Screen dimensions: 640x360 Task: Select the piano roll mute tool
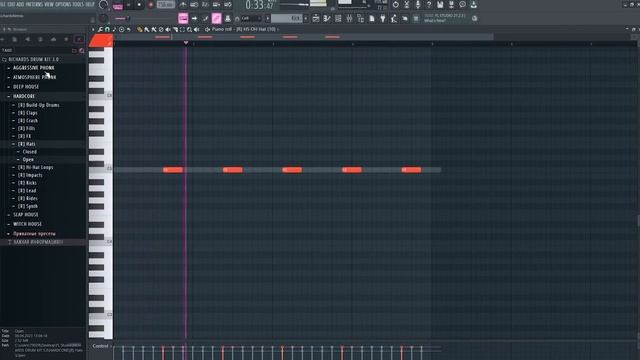coord(168,29)
